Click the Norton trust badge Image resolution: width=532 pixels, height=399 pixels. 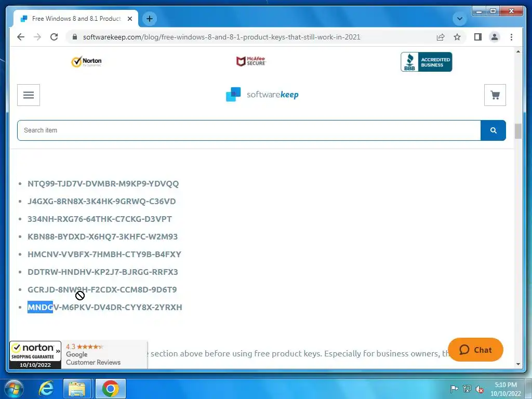pos(87,62)
